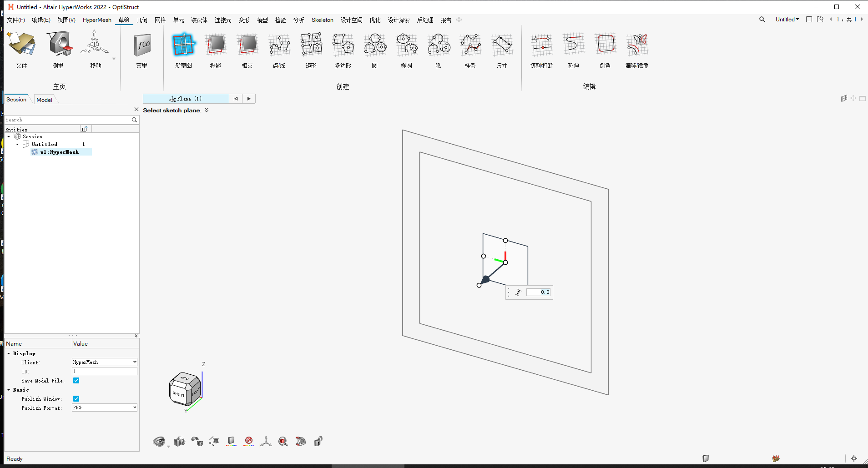Open the 文件(F) menu

[16, 20]
